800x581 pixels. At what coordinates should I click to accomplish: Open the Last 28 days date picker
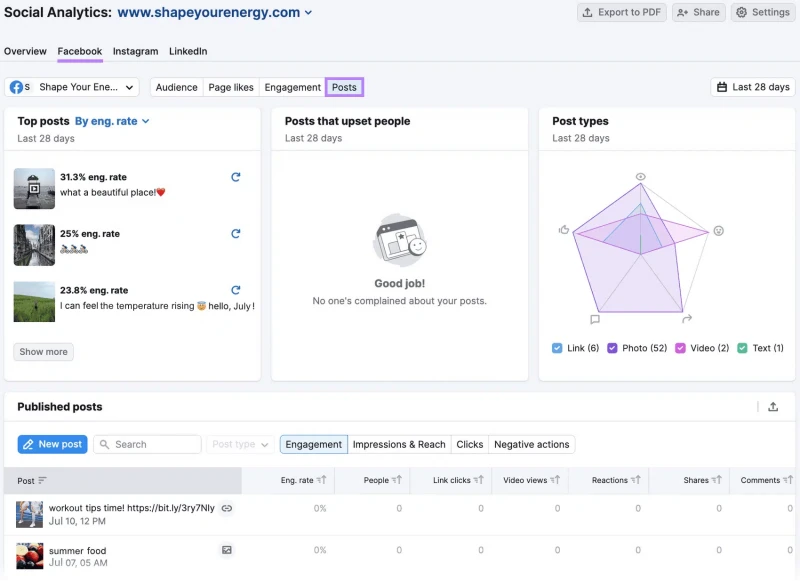tap(753, 87)
